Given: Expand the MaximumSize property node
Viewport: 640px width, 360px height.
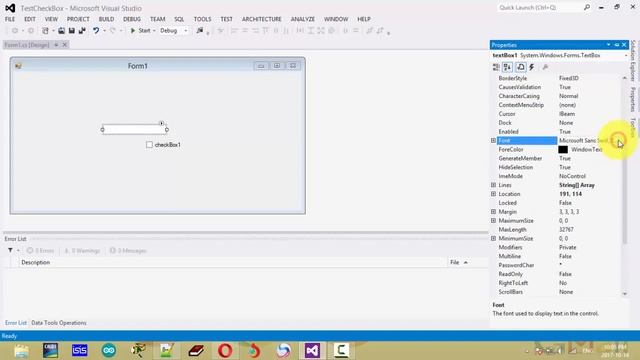Looking at the screenshot, I should (x=493, y=221).
